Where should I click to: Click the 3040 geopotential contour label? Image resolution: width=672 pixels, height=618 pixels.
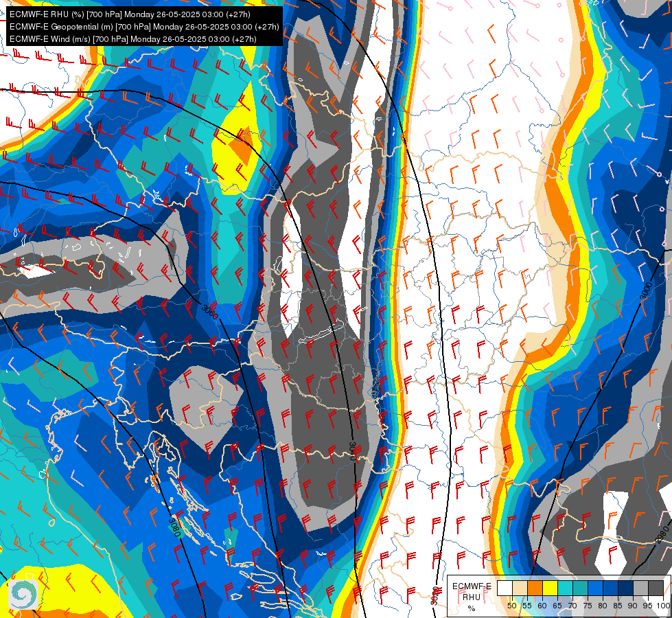click(x=353, y=451)
